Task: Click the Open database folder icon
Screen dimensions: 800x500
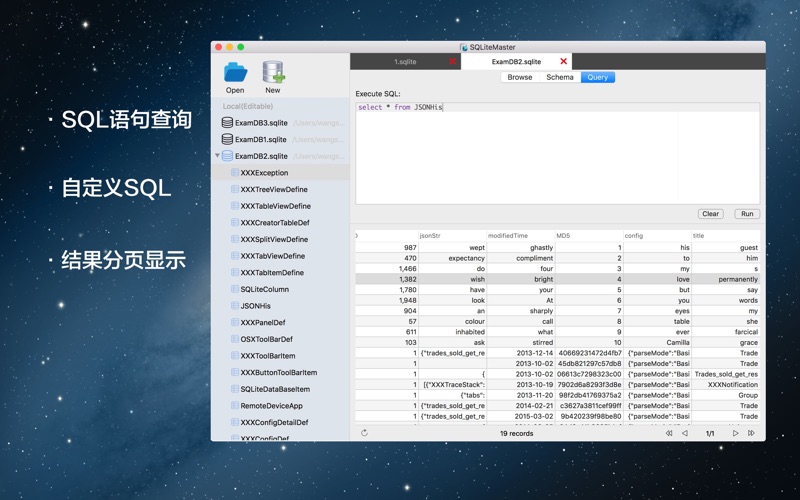Action: pos(235,72)
